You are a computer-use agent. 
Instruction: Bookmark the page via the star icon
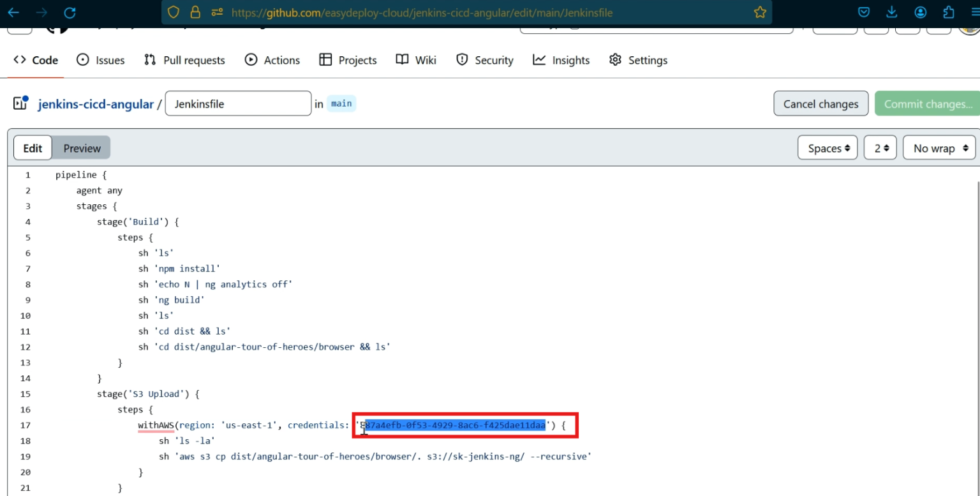click(x=759, y=11)
